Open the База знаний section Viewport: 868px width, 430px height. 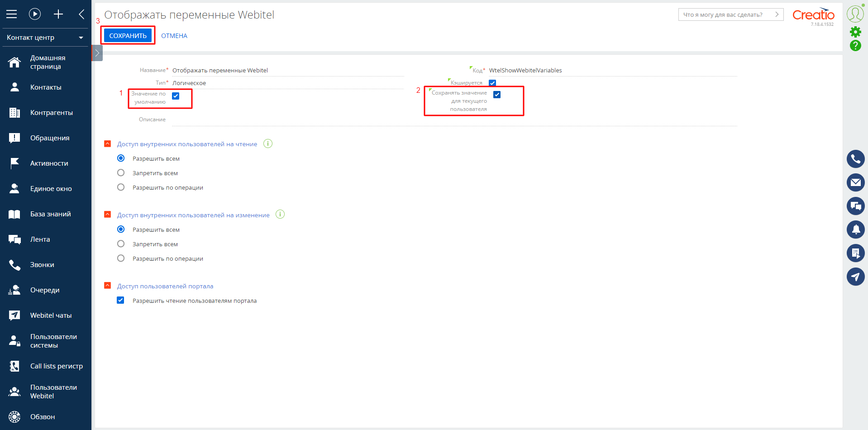click(x=46, y=214)
